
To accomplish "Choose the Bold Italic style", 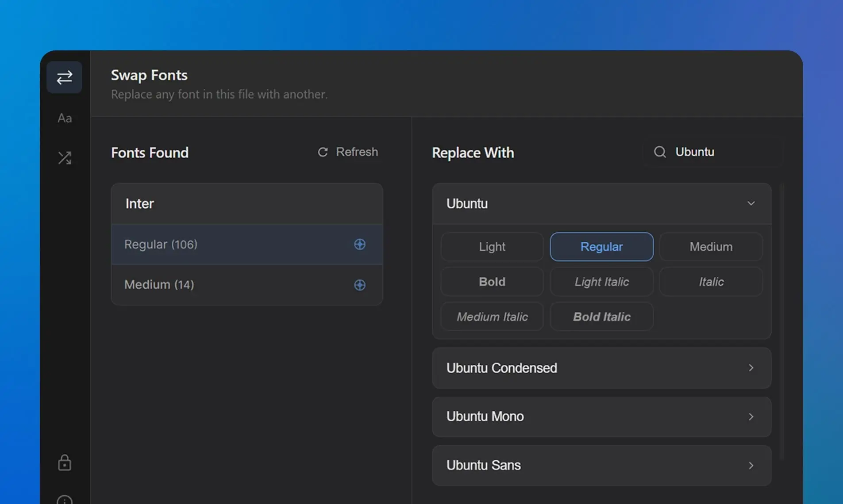I will pos(602,317).
